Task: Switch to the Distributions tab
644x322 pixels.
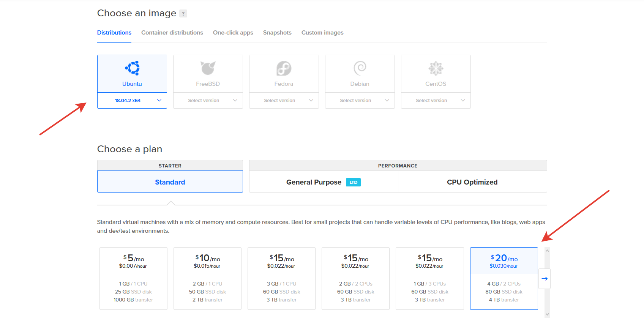Action: coord(114,33)
